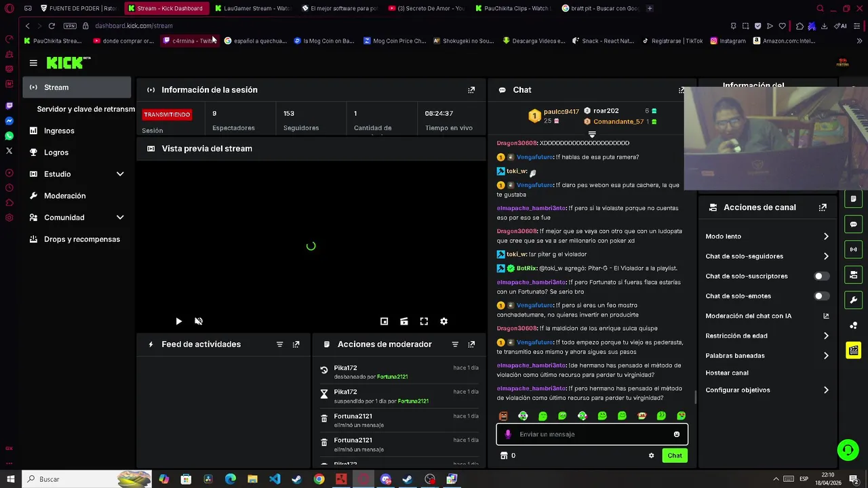Open preview player settings gear
868x488 pixels.
443,321
